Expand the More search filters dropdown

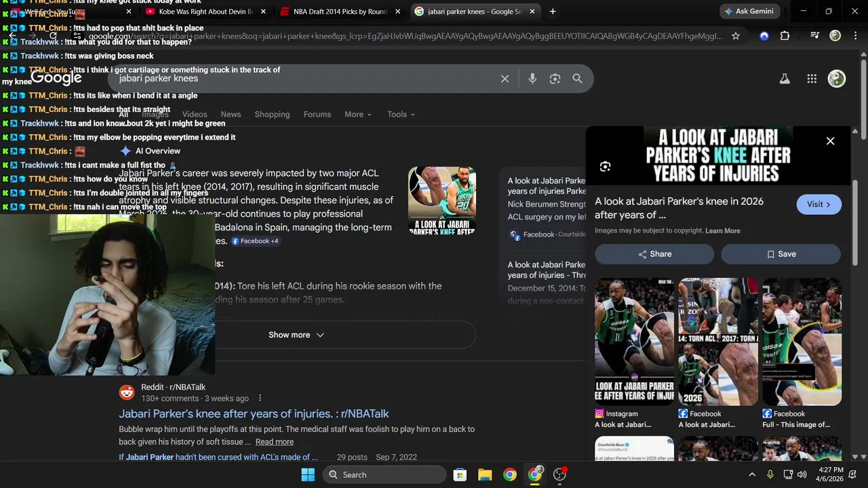tap(358, 115)
